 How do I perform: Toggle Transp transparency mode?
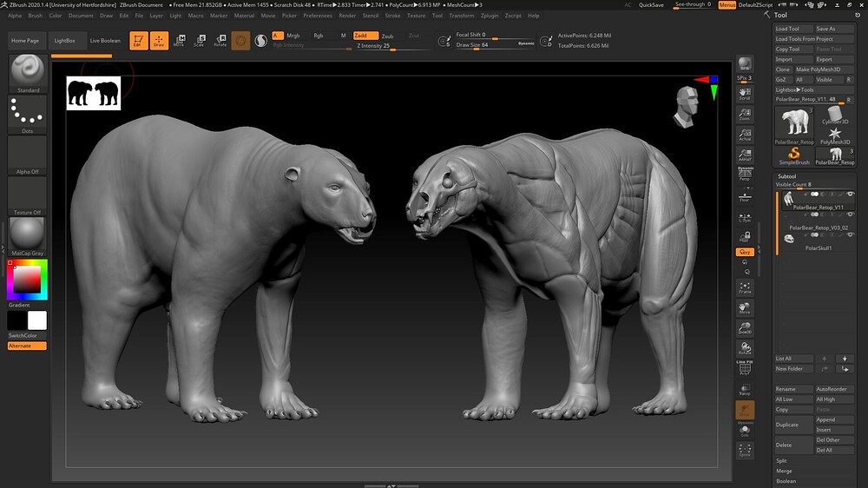[745, 389]
